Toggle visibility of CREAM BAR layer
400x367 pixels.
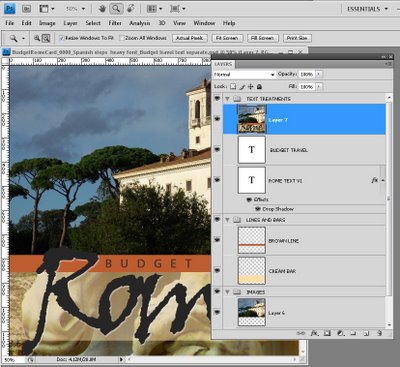(217, 270)
